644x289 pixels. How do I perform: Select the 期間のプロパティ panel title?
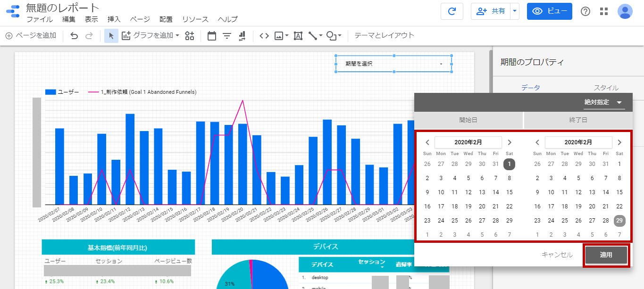(x=532, y=62)
